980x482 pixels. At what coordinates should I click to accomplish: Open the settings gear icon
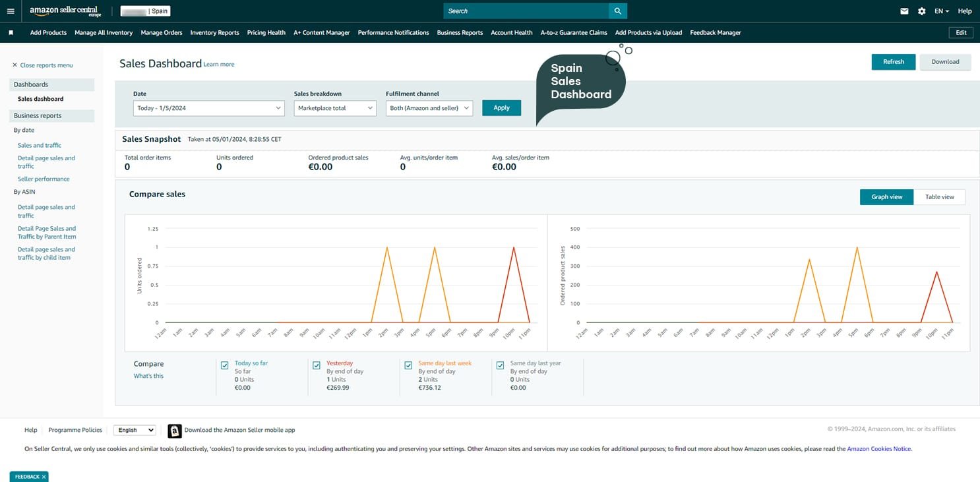coord(921,11)
